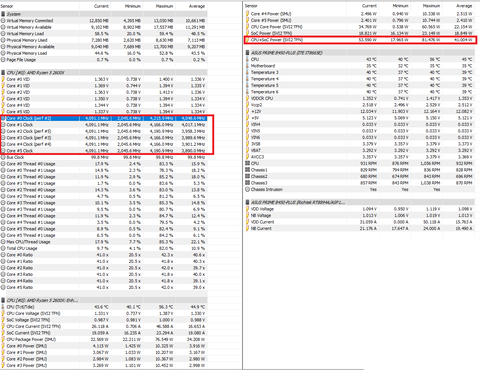The width and height of the screenshot is (480, 370).
Task: Collapse the ASUS PRIME B450-PLUS (Richtek) group
Action: coord(359,202)
